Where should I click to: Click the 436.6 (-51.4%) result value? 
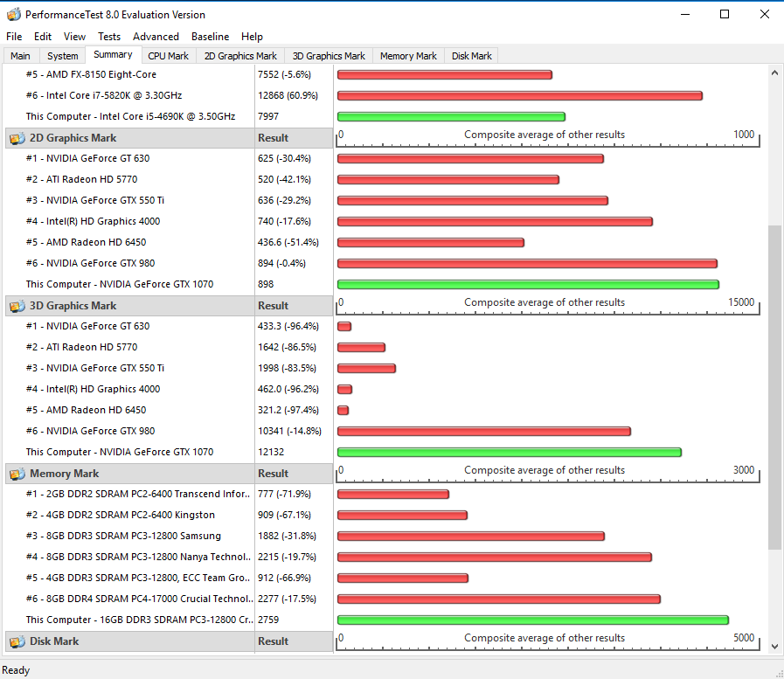click(288, 243)
